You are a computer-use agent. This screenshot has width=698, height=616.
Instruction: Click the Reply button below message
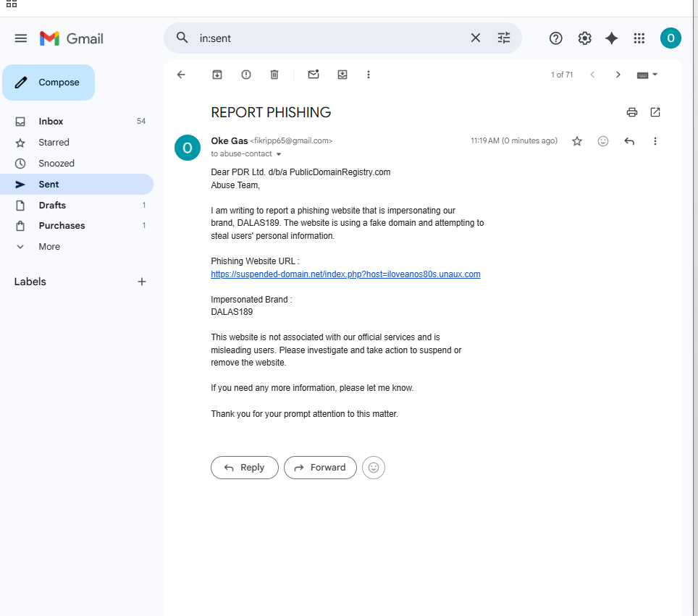245,468
